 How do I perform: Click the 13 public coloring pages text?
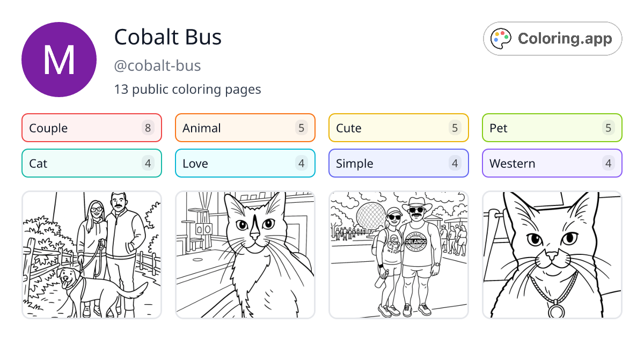coord(188,89)
